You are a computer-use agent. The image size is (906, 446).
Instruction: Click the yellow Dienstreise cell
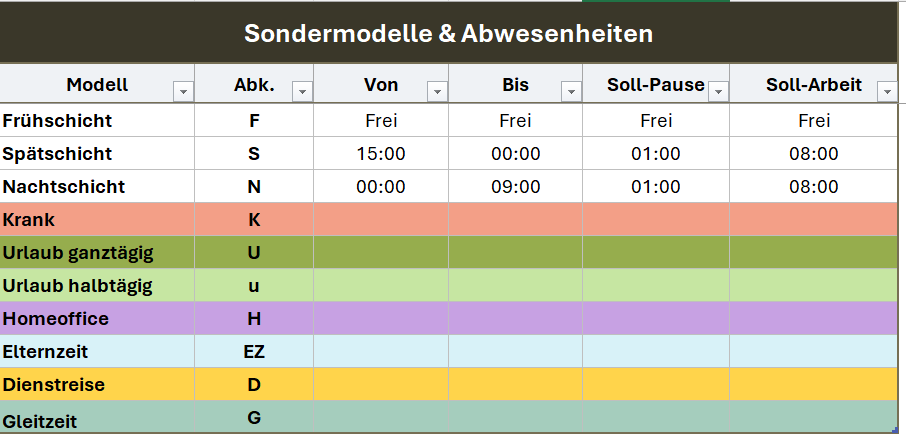(54, 385)
